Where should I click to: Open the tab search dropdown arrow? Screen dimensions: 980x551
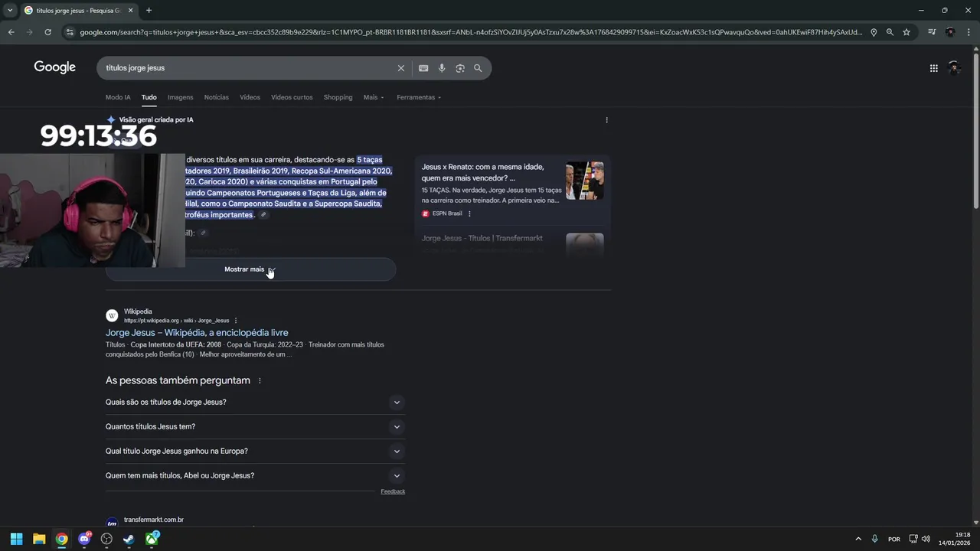point(9,10)
